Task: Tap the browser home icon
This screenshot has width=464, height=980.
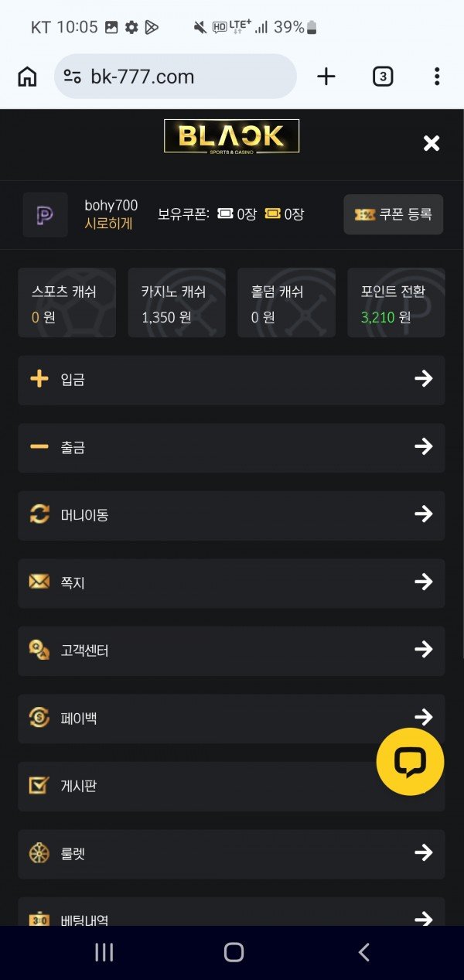Action: pyautogui.click(x=27, y=77)
